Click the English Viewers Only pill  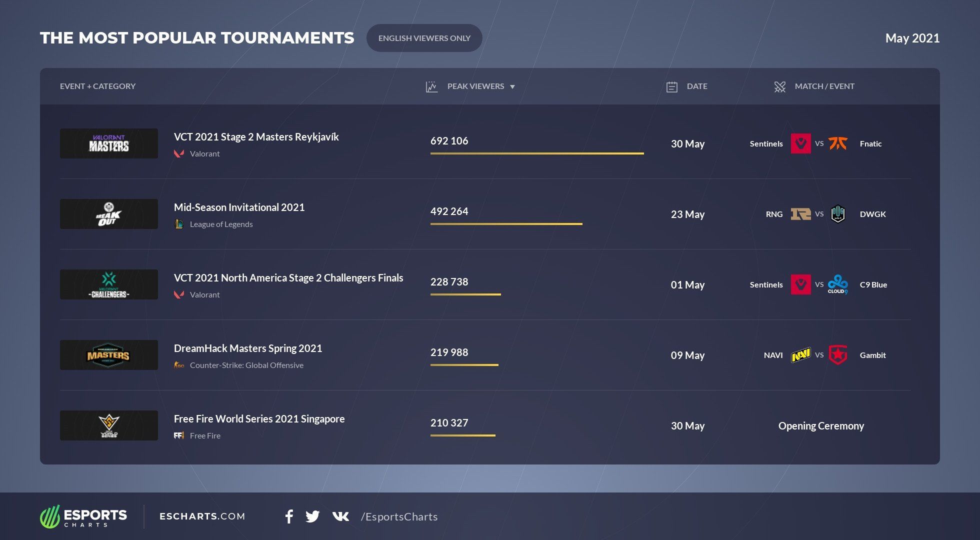(424, 38)
